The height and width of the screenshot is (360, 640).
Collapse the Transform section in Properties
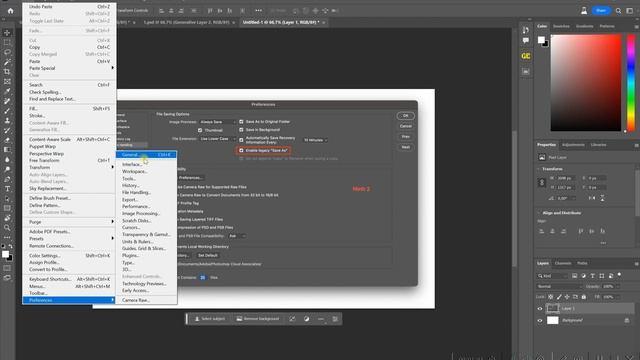coord(539,169)
